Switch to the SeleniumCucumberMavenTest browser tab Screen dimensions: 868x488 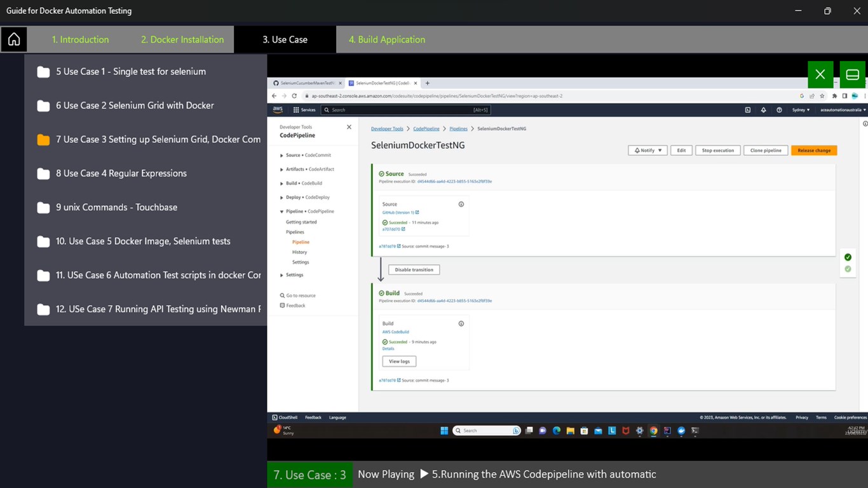click(308, 83)
